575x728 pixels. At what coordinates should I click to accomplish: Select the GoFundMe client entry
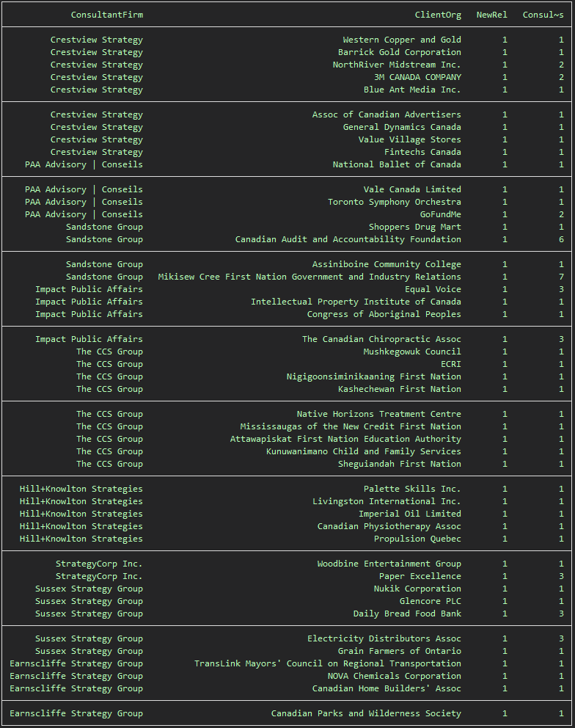pos(441,214)
